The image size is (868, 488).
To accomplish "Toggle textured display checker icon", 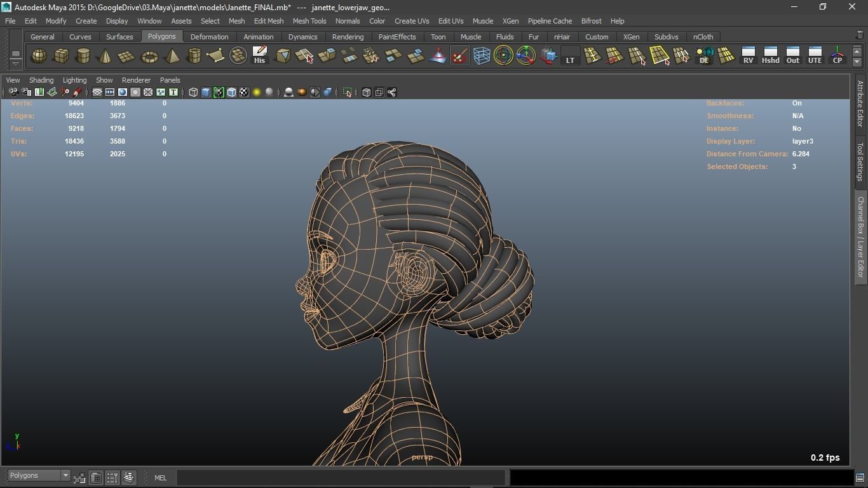I will (x=244, y=92).
